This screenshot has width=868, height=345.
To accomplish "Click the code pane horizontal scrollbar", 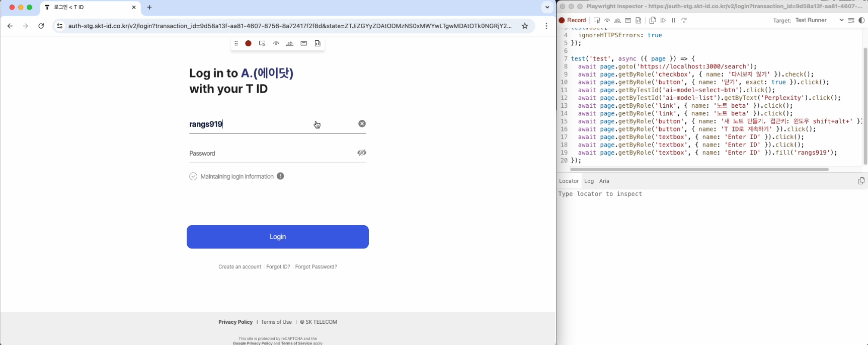I will [x=699, y=170].
